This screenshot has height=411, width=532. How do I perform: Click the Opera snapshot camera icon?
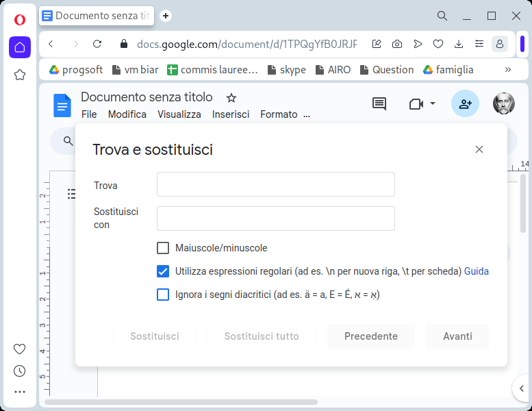click(397, 44)
